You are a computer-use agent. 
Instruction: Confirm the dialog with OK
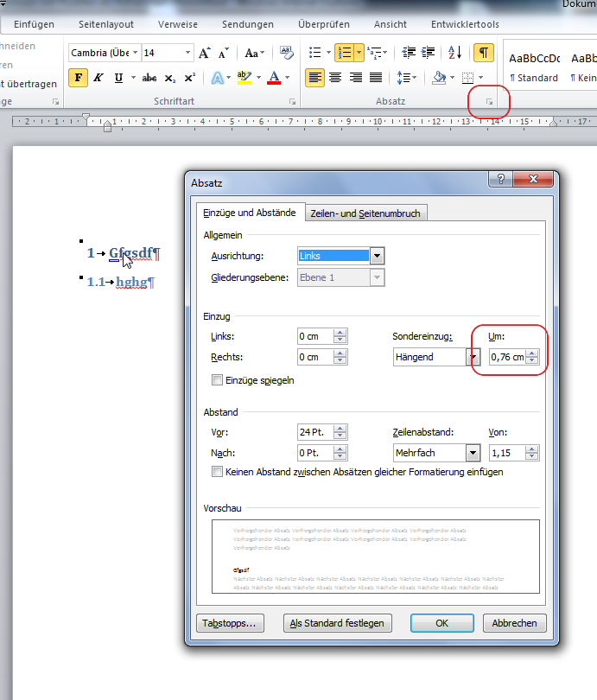pyautogui.click(x=441, y=623)
